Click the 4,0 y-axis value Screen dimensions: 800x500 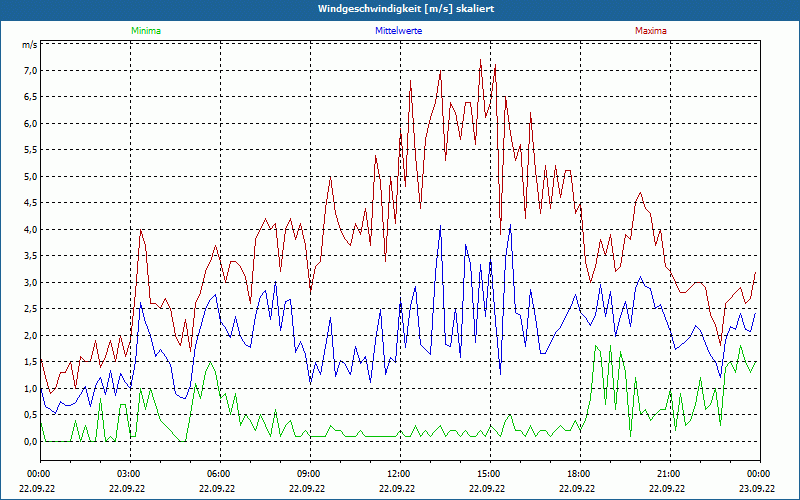[x=31, y=230]
